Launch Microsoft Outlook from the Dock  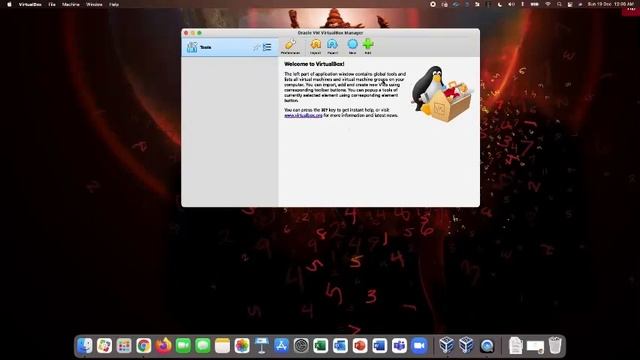point(340,346)
